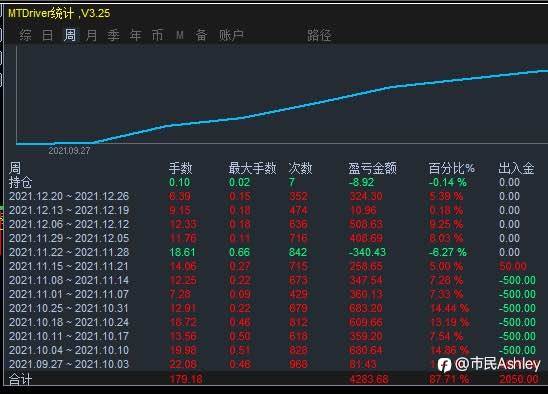Screen dimensions: 548x394
Task: Click the 路径 path tab
Action: tap(319, 35)
